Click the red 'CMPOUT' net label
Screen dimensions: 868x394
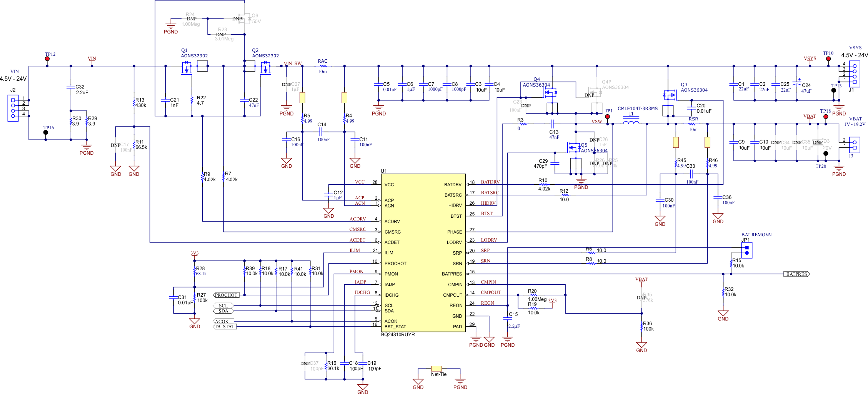(x=491, y=292)
